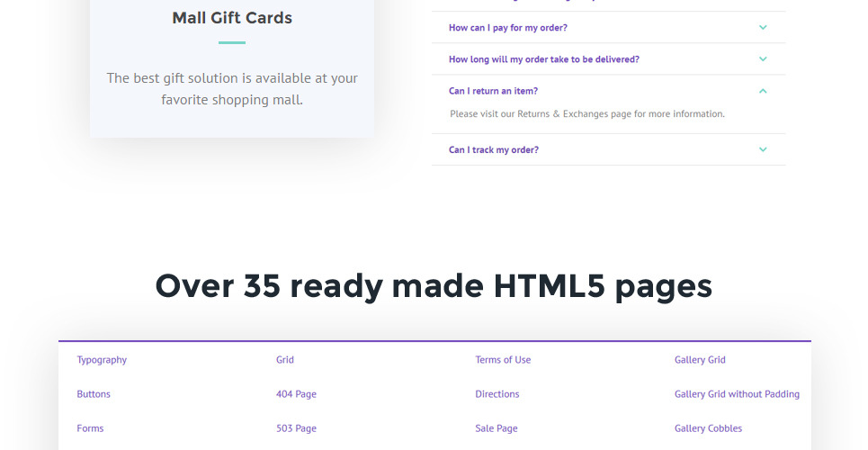Open the Typography page link
Image resolution: width=868 pixels, height=450 pixels.
102,360
